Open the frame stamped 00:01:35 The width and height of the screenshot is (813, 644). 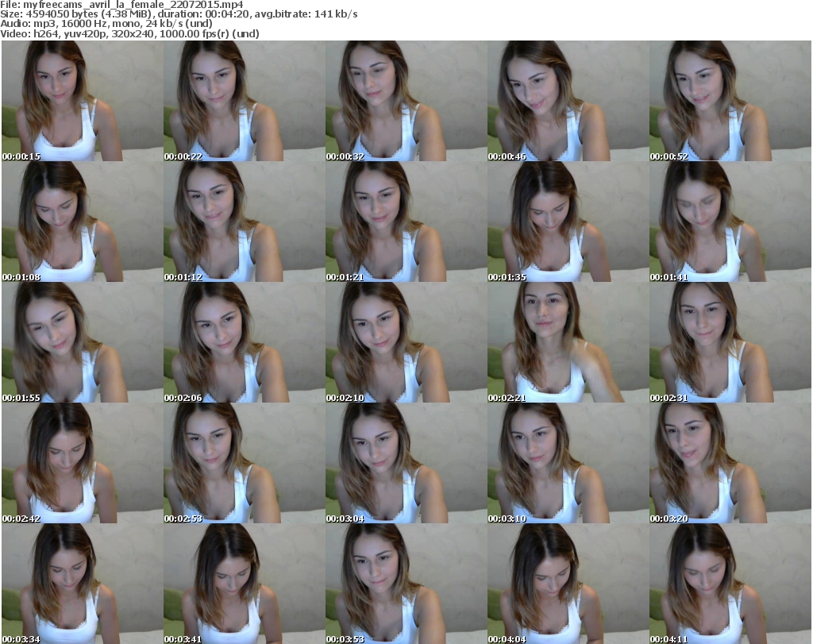(568, 222)
